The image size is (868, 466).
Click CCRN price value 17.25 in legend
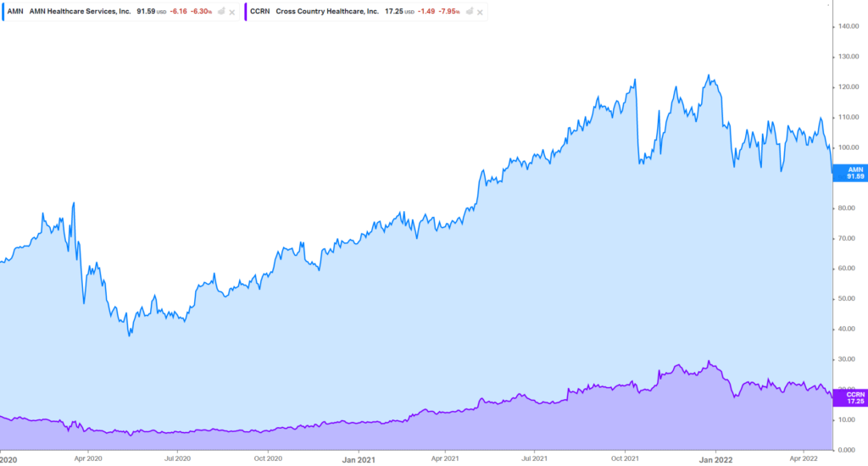click(394, 11)
